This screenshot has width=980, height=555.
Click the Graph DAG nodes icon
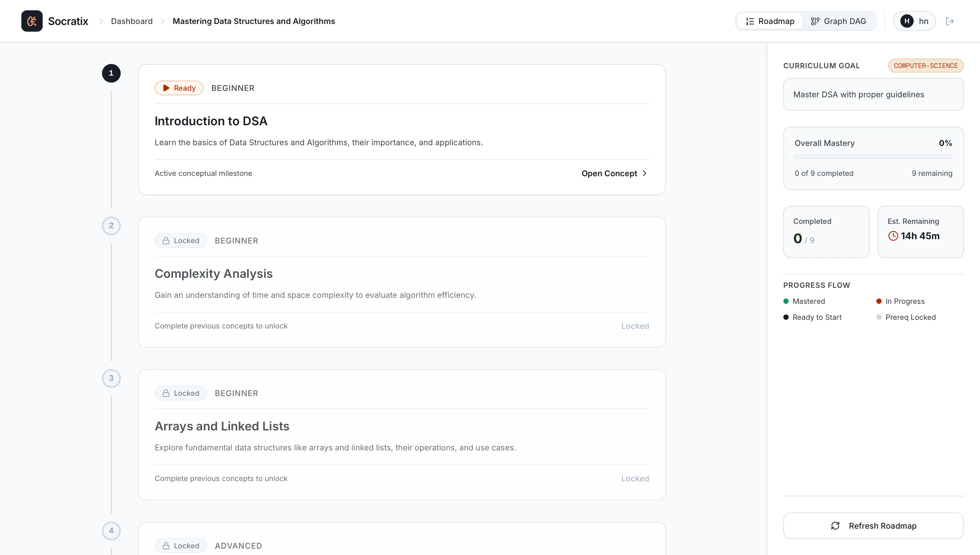[x=815, y=21]
